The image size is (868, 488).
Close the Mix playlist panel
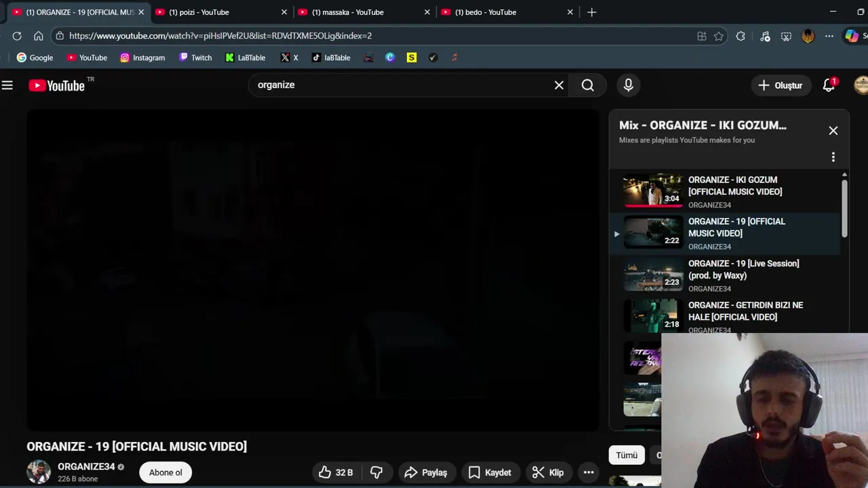click(833, 131)
